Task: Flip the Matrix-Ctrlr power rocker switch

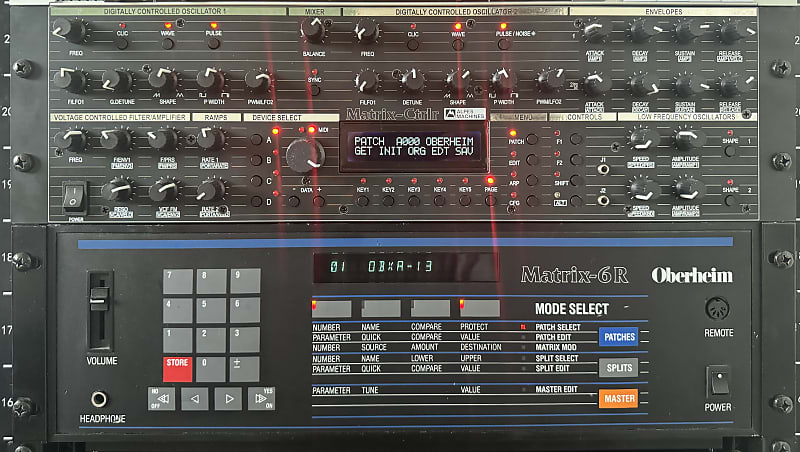Action: coord(73,196)
